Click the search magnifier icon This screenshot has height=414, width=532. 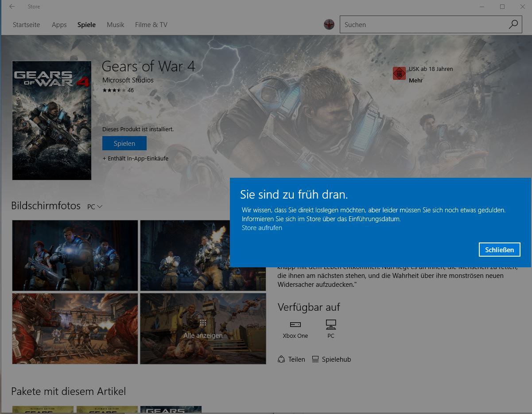[513, 25]
